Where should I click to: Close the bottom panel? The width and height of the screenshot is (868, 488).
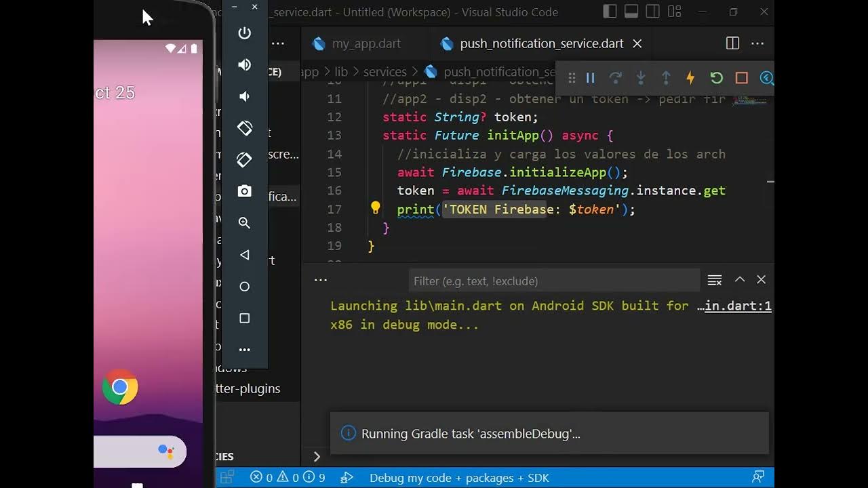(x=762, y=280)
